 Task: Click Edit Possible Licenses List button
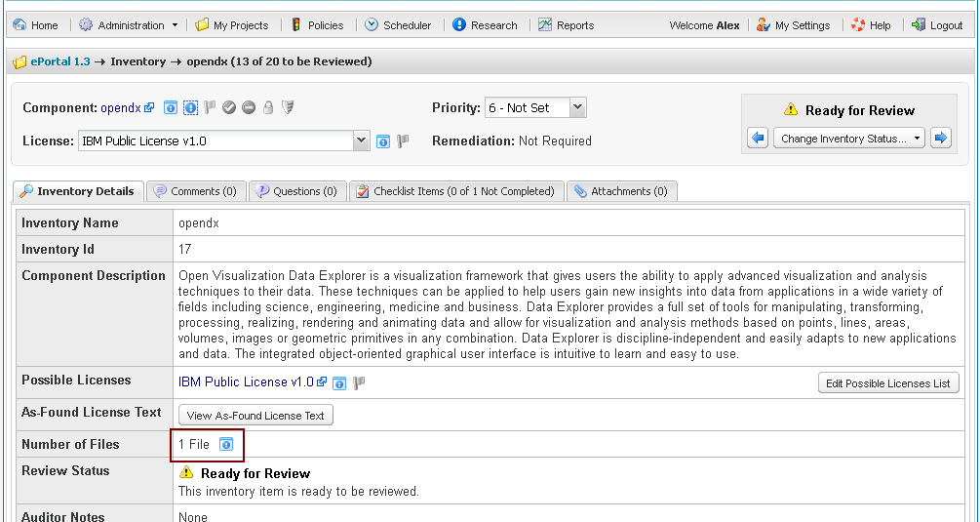pyautogui.click(x=888, y=383)
